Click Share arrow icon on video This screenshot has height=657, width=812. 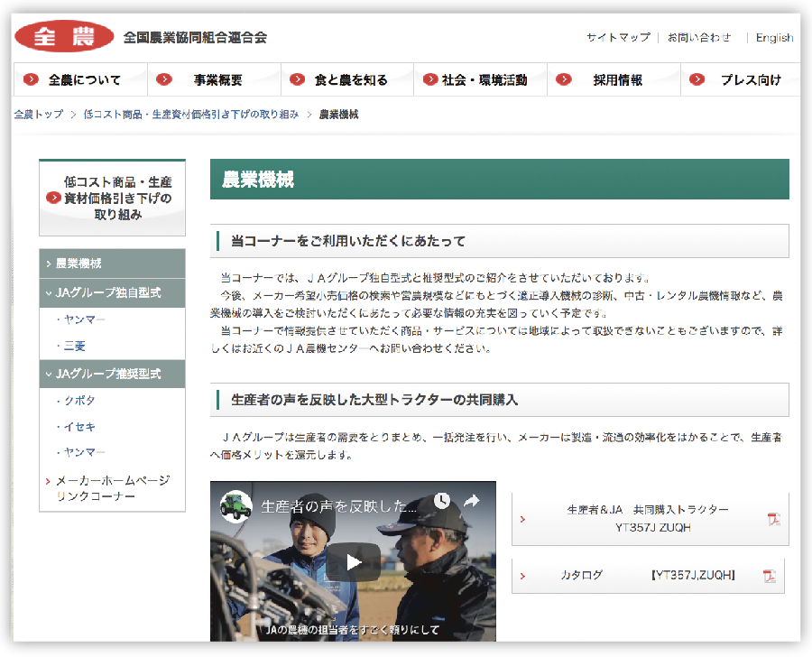point(471,501)
